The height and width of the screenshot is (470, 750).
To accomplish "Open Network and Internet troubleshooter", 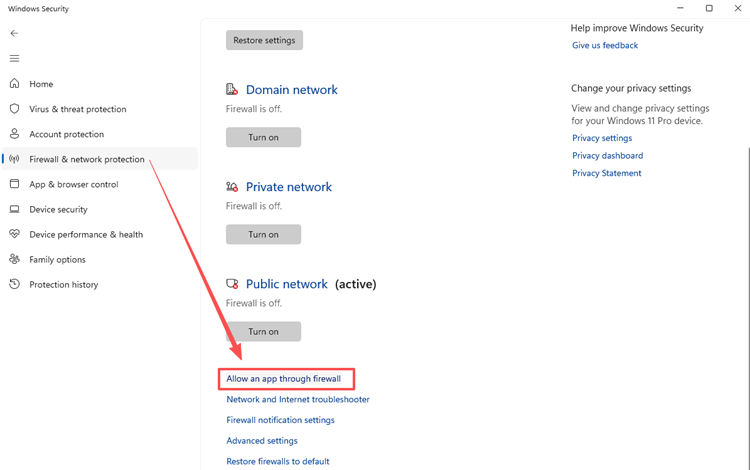I will click(x=298, y=399).
